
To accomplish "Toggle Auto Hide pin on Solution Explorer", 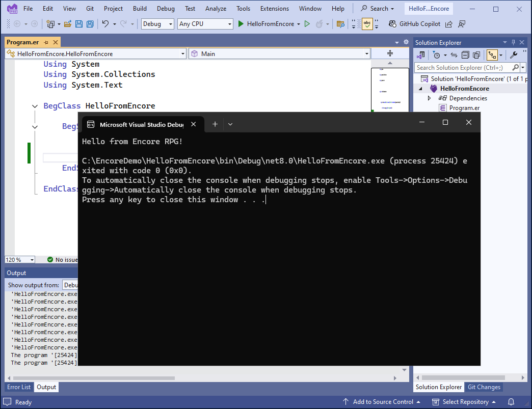I will click(513, 42).
